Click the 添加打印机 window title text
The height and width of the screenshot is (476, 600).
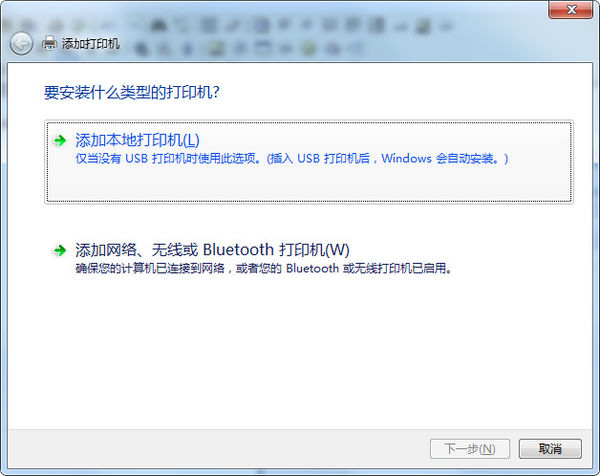tap(91, 44)
